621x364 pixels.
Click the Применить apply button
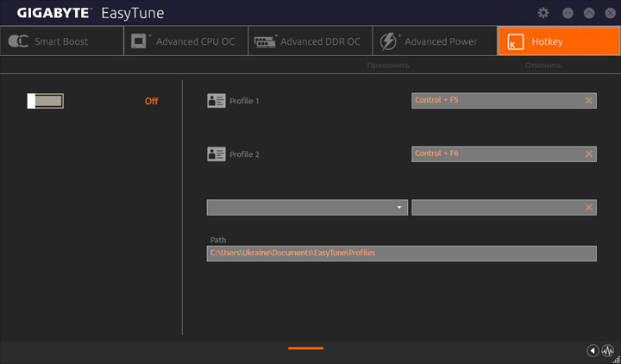coord(388,66)
